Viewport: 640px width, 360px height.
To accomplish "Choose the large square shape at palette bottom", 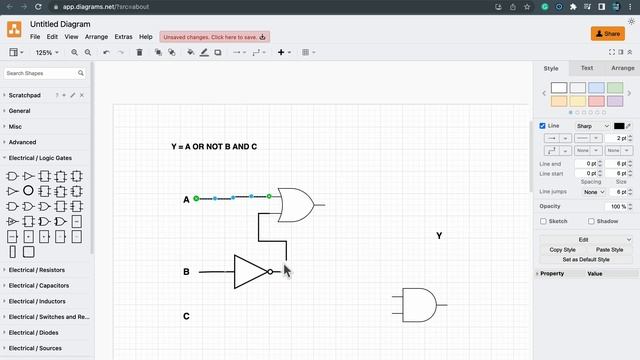I will [x=28, y=252].
